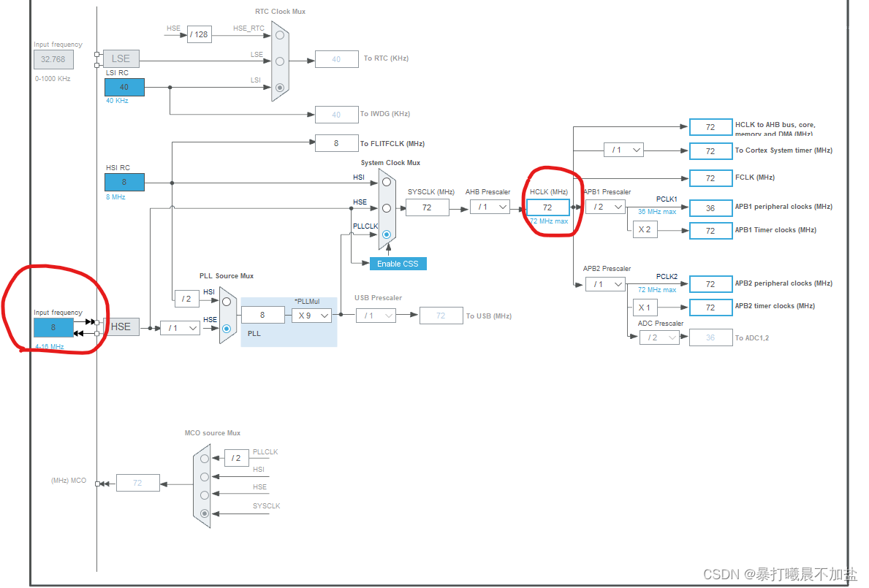
Task: Open the MCO /2 divider dropdown
Action: coord(235,457)
